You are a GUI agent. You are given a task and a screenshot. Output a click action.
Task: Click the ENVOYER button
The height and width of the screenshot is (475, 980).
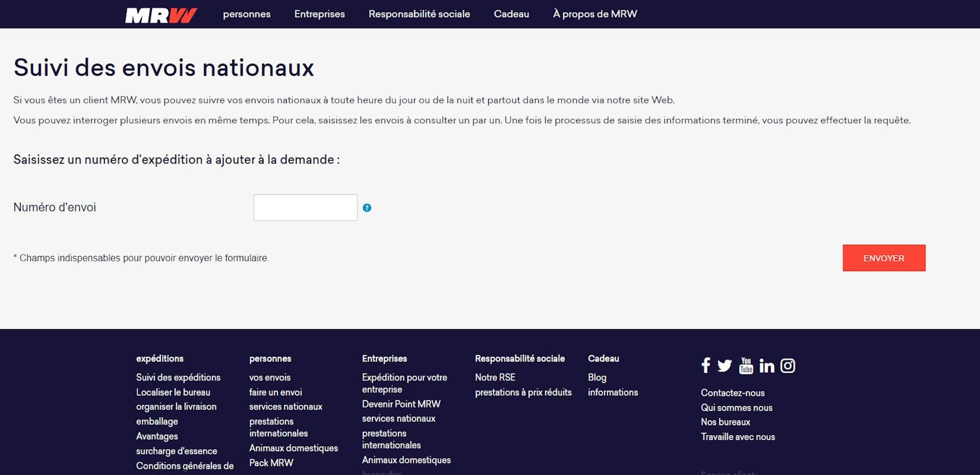[884, 258]
